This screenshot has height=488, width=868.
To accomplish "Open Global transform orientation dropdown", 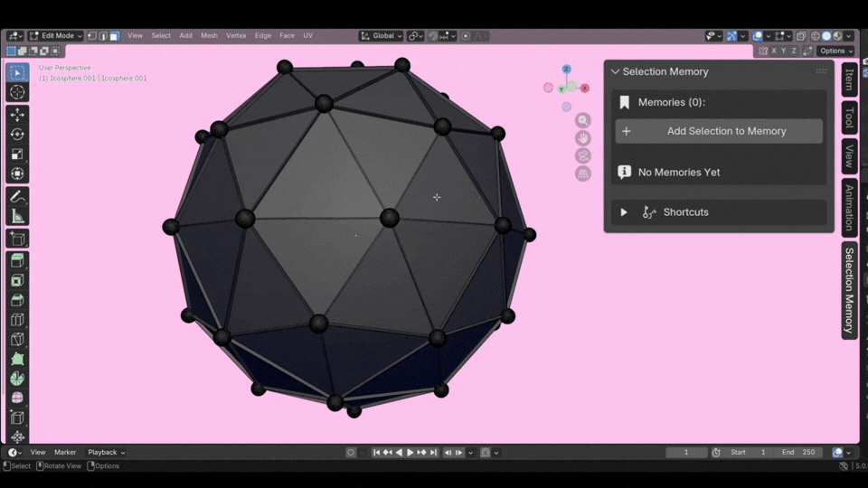I will pos(381,36).
